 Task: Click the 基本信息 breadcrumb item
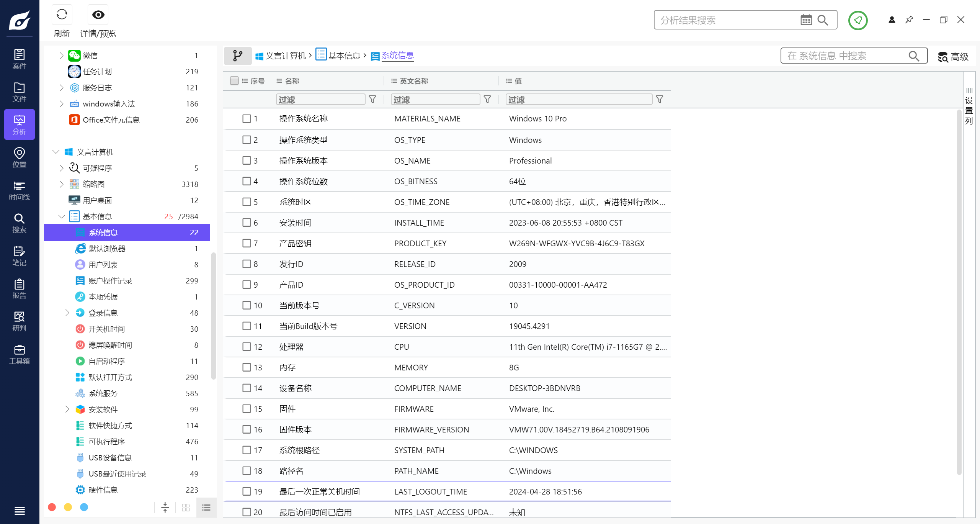pyautogui.click(x=343, y=56)
